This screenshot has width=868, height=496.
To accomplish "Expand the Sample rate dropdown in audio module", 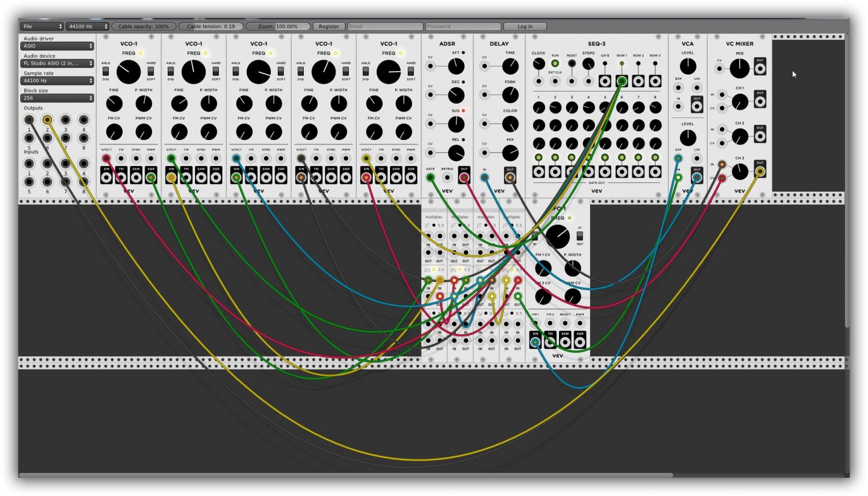I will point(57,81).
